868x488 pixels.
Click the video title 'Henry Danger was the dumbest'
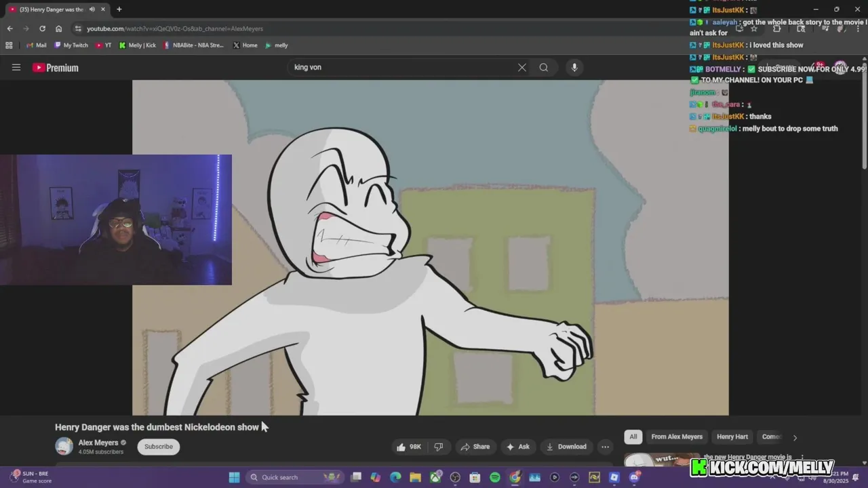(x=157, y=427)
